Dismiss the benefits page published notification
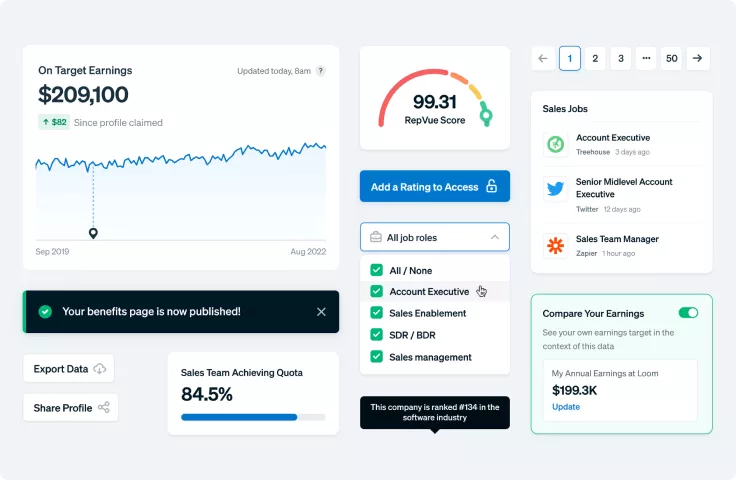This screenshot has height=480, width=736. point(321,312)
